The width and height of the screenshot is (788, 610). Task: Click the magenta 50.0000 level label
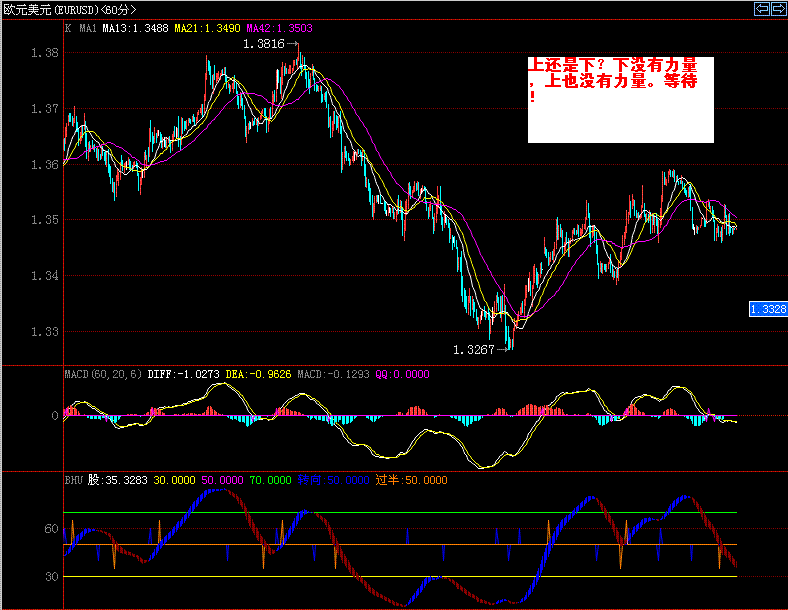coord(223,480)
